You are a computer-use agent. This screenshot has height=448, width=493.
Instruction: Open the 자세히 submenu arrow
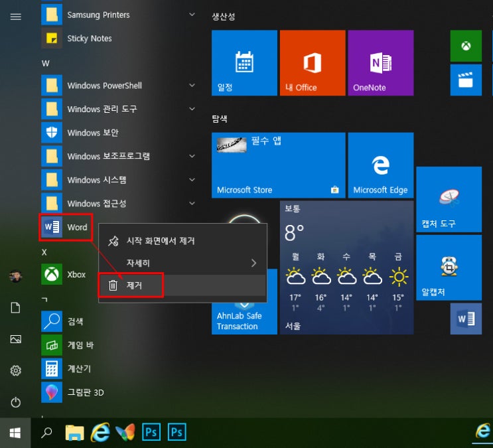253,263
